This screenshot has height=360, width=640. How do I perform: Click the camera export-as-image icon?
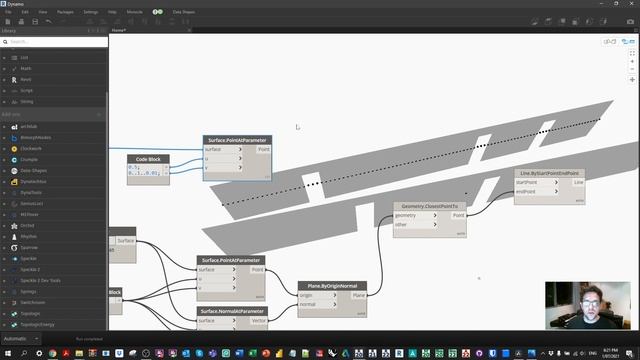coord(631,22)
